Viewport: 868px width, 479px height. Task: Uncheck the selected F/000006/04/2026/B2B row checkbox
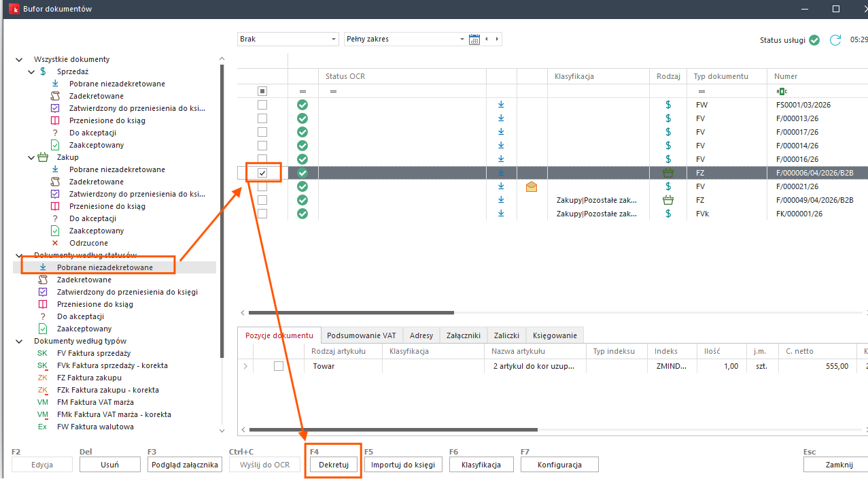262,173
